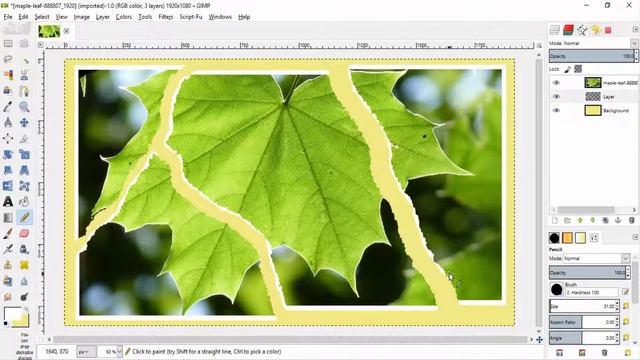This screenshot has width=640, height=360.
Task: Open the Select menu
Action: click(x=42, y=17)
